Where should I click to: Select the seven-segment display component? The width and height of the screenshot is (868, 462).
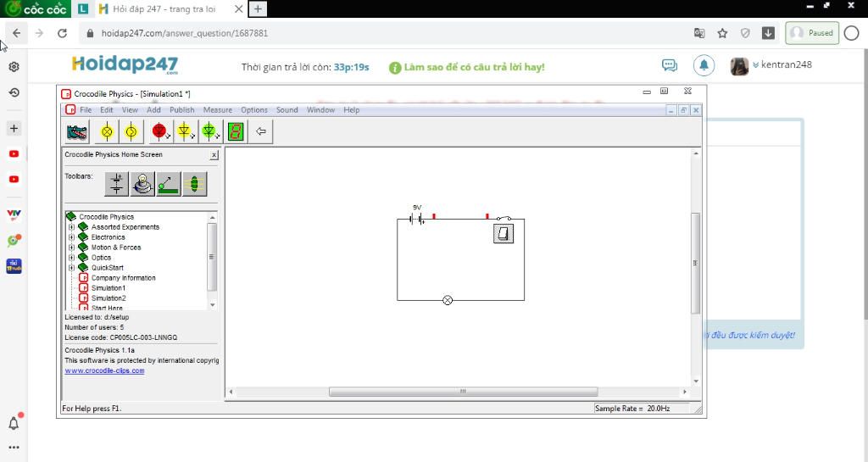coord(236,131)
